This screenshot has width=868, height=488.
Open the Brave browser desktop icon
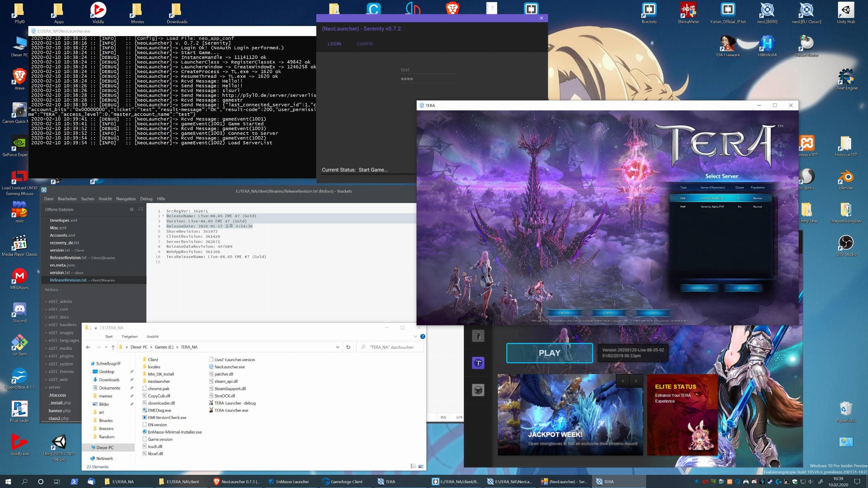tap(19, 79)
